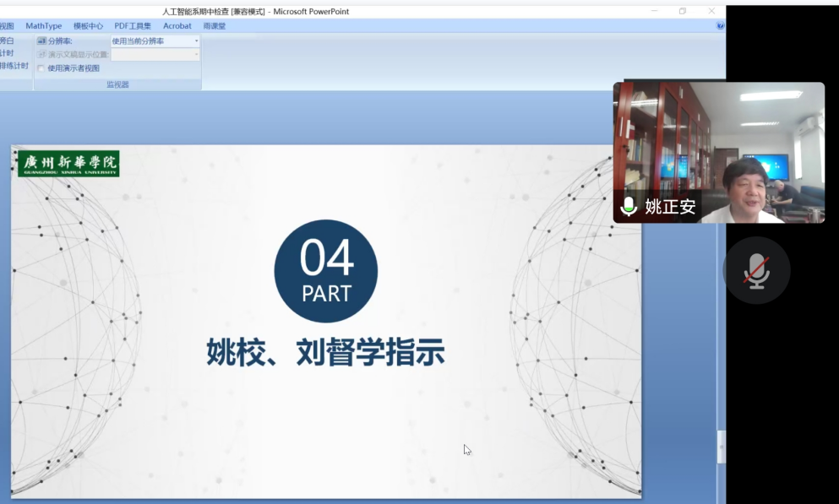Viewport: 839px width, 504px height.
Task: Restore down the PowerPoint window
Action: coord(683,11)
